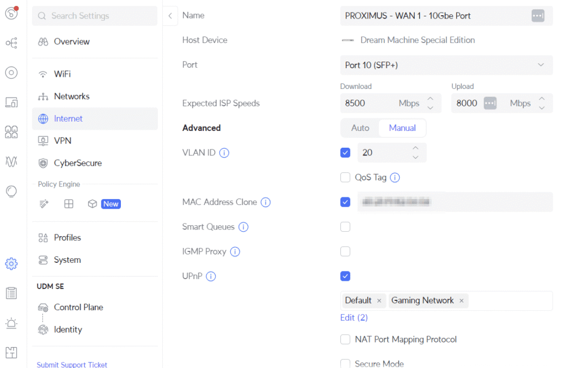
Task: Click the QoS Tag info icon
Action: pos(395,178)
